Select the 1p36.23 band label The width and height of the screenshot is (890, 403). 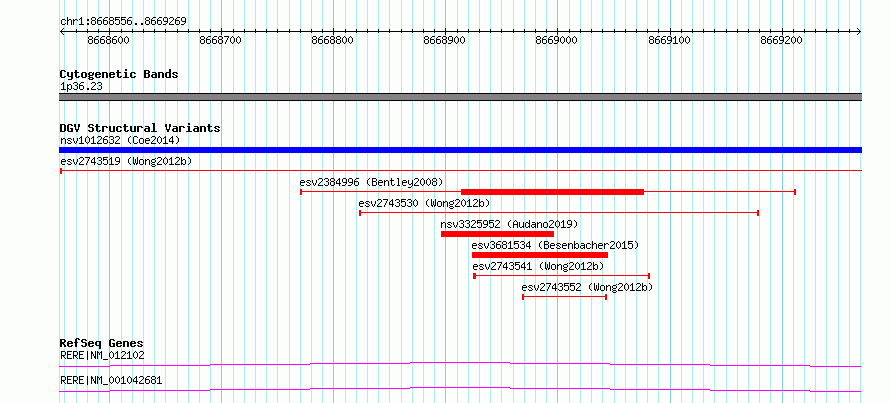(81, 86)
